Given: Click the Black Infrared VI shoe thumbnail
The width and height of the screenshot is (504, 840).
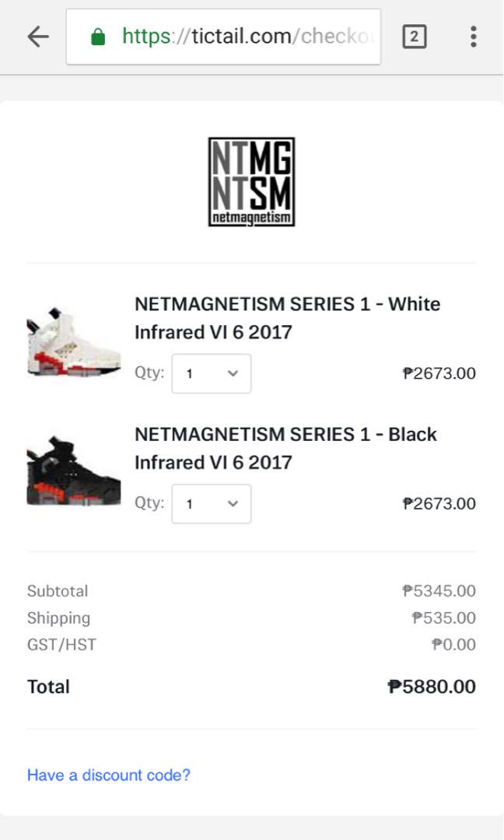Looking at the screenshot, I should [73, 472].
